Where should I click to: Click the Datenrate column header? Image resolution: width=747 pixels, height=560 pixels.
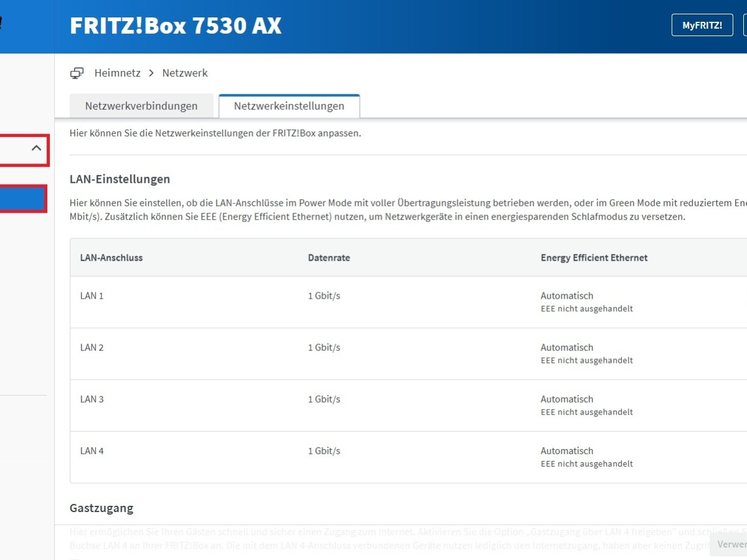(x=329, y=258)
